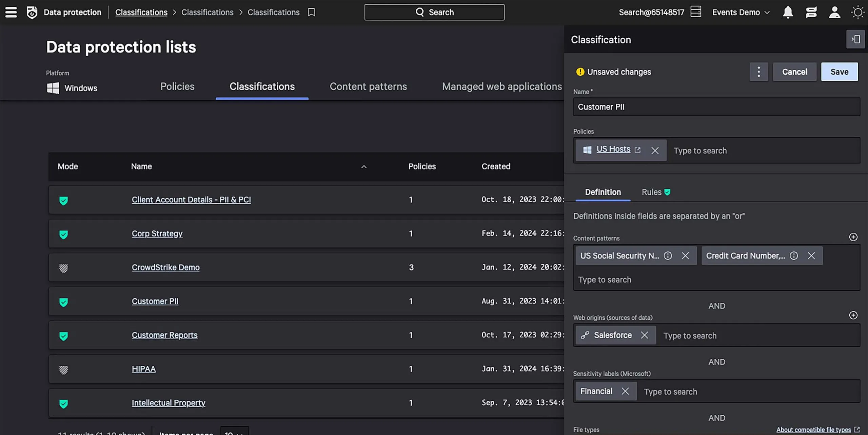Open the three-dot more actions menu
This screenshot has width=868, height=435.
pyautogui.click(x=758, y=72)
